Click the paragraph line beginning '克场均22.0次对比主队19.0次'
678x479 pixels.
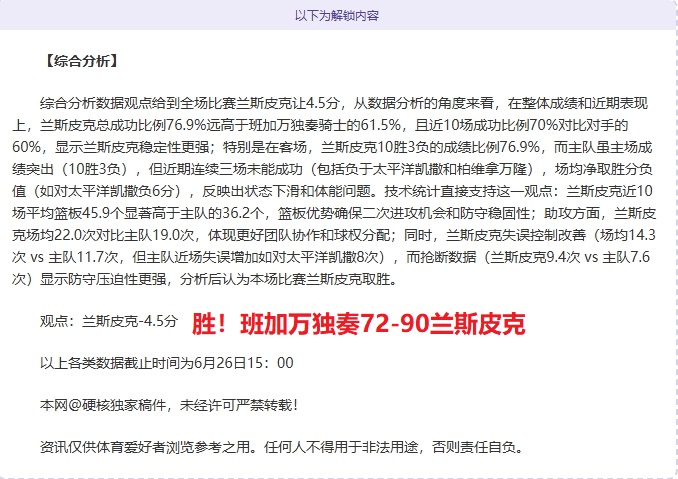point(334,235)
